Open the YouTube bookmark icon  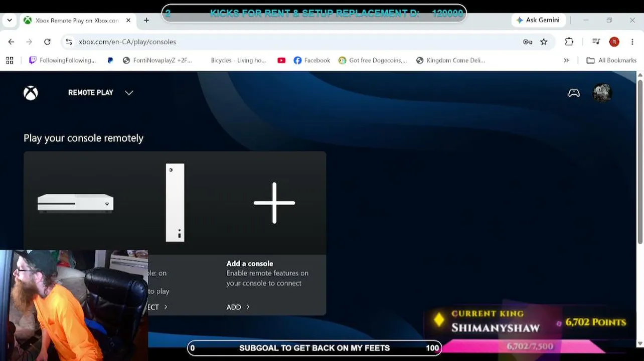click(x=281, y=60)
